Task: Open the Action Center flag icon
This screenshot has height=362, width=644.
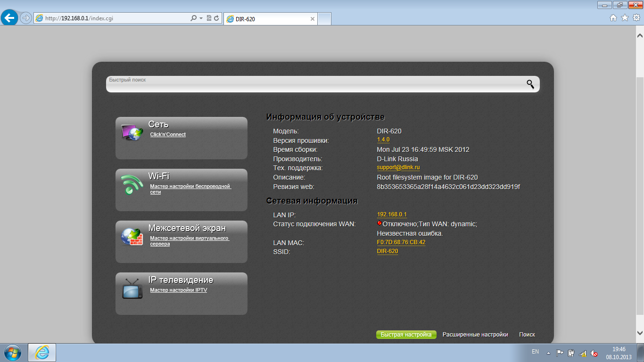Action: [x=560, y=353]
